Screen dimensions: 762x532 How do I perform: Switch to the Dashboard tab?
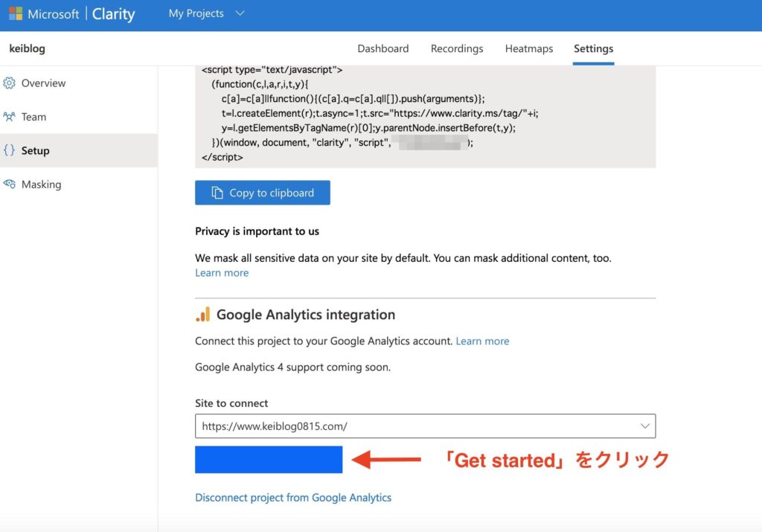383,48
